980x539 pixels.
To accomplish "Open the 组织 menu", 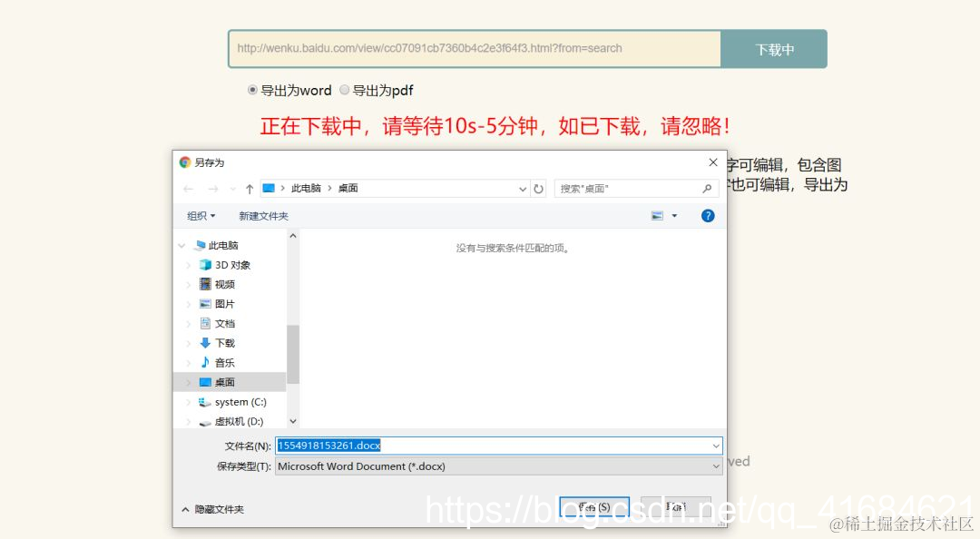I will (x=200, y=215).
